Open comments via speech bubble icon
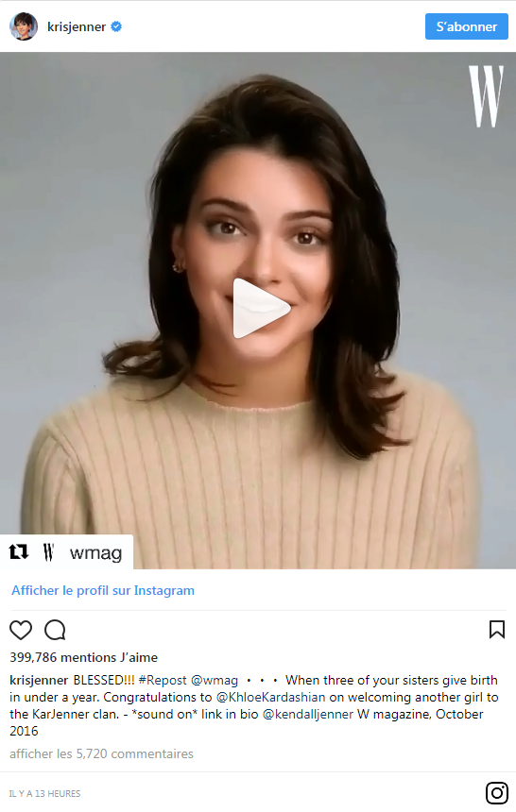The height and width of the screenshot is (812, 516). (x=55, y=630)
